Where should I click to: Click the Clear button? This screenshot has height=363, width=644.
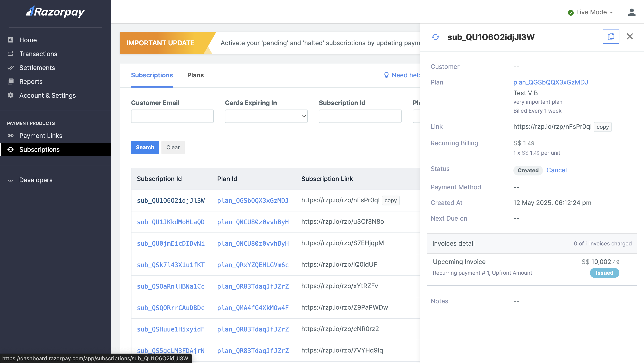click(173, 147)
